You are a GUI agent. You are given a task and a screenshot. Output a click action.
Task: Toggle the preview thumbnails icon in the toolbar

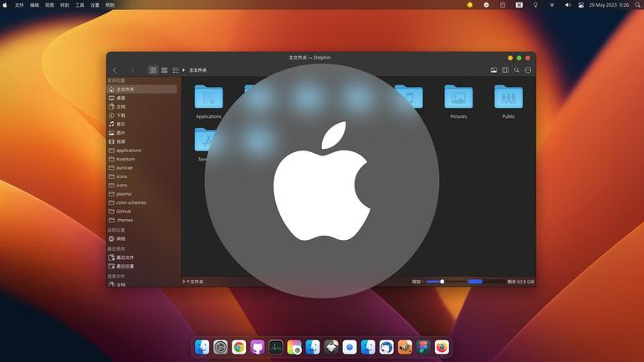[493, 70]
